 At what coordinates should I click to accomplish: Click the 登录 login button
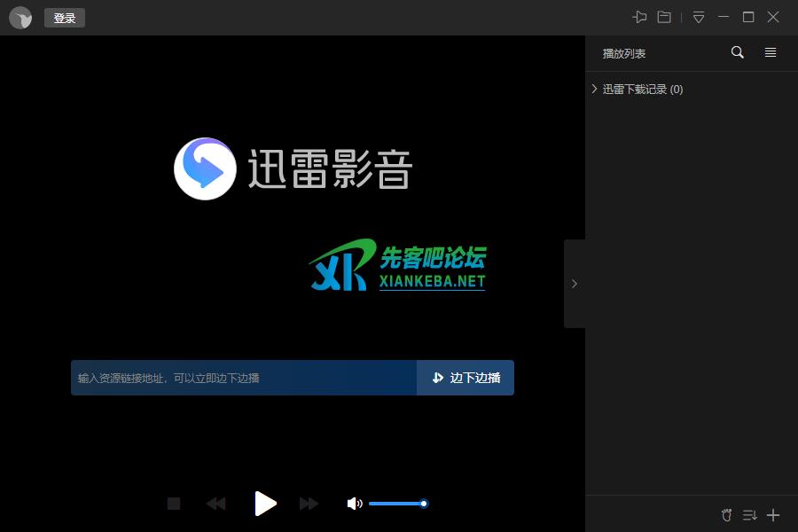[x=65, y=18]
